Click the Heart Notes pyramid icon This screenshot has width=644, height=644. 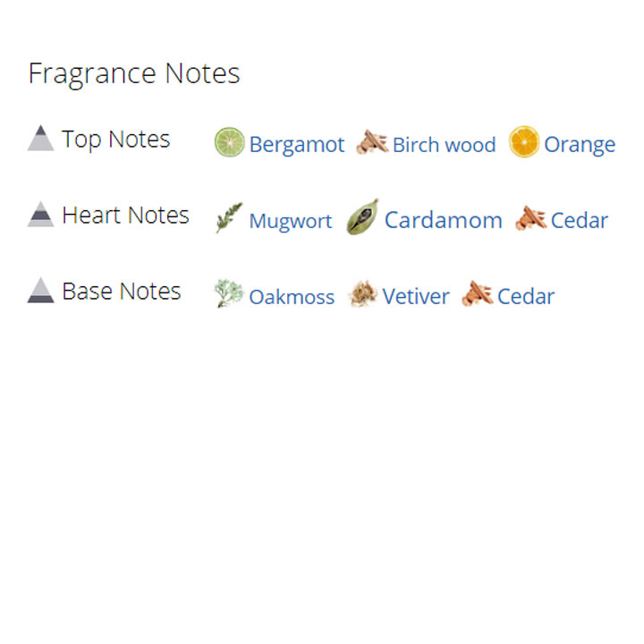pos(40,215)
